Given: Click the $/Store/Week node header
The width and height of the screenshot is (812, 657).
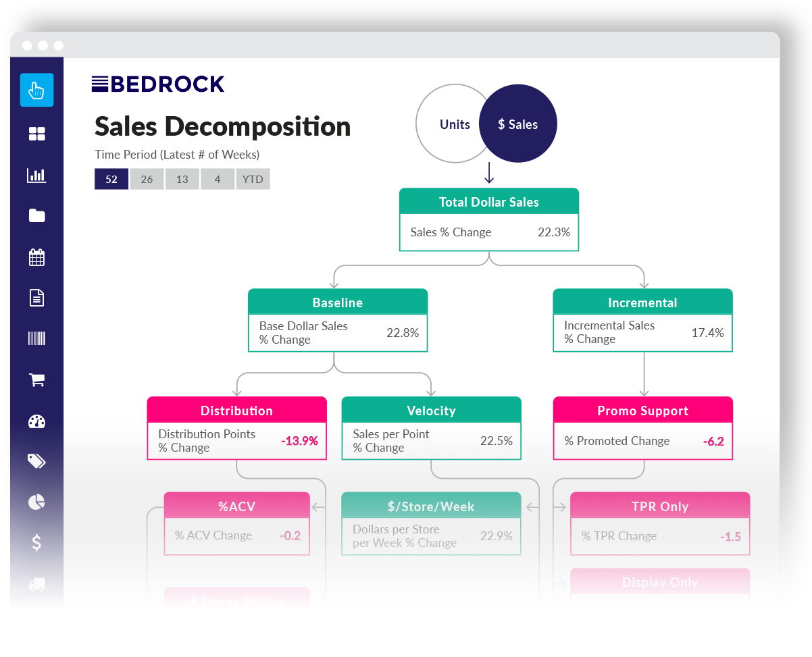Looking at the screenshot, I should (431, 505).
